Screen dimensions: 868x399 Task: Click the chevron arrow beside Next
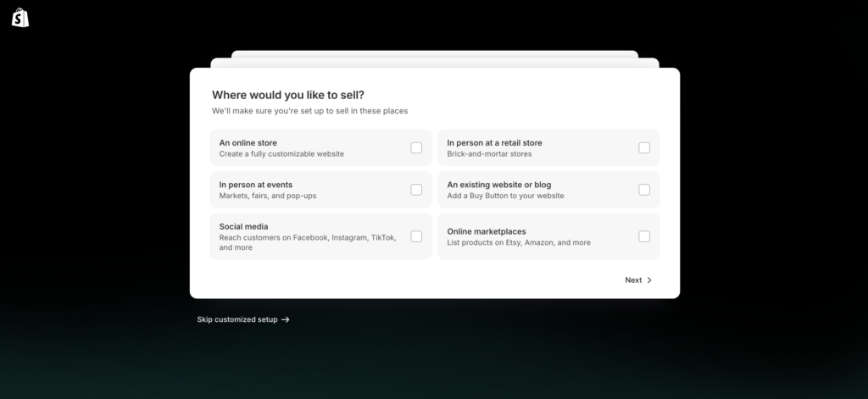[649, 280]
